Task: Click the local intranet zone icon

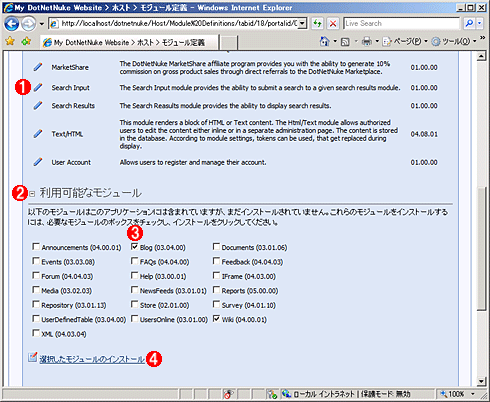Action: tap(286, 394)
